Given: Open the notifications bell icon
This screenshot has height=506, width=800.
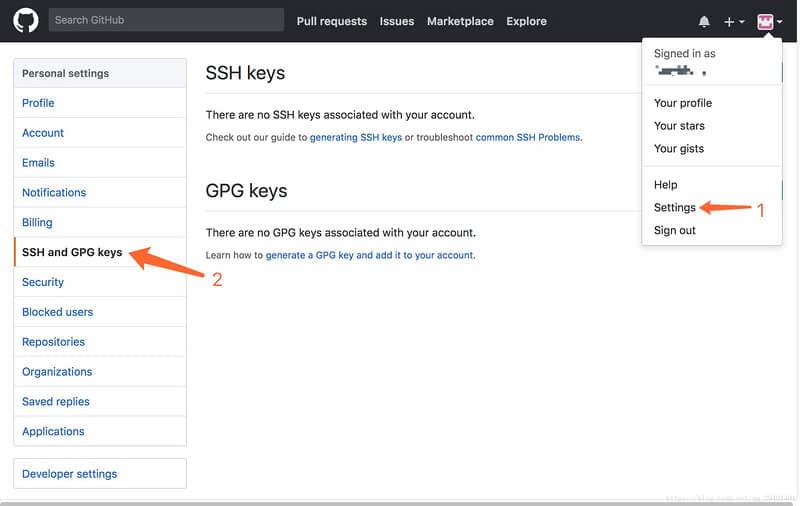Looking at the screenshot, I should pyautogui.click(x=704, y=21).
